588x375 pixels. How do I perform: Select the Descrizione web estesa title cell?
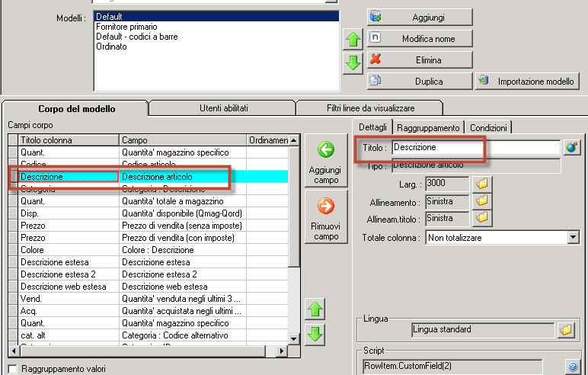pos(69,287)
